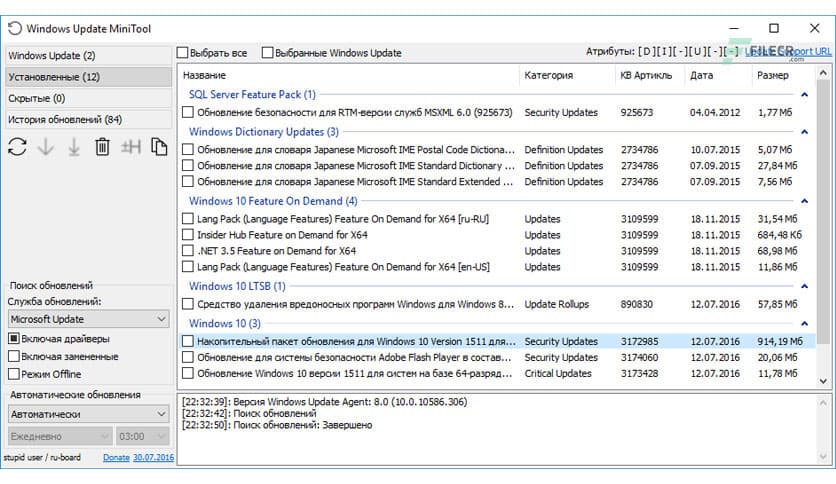Image resolution: width=836 pixels, height=484 pixels.
Task: Open the 03:00 time dropdown
Action: pyautogui.click(x=142, y=436)
